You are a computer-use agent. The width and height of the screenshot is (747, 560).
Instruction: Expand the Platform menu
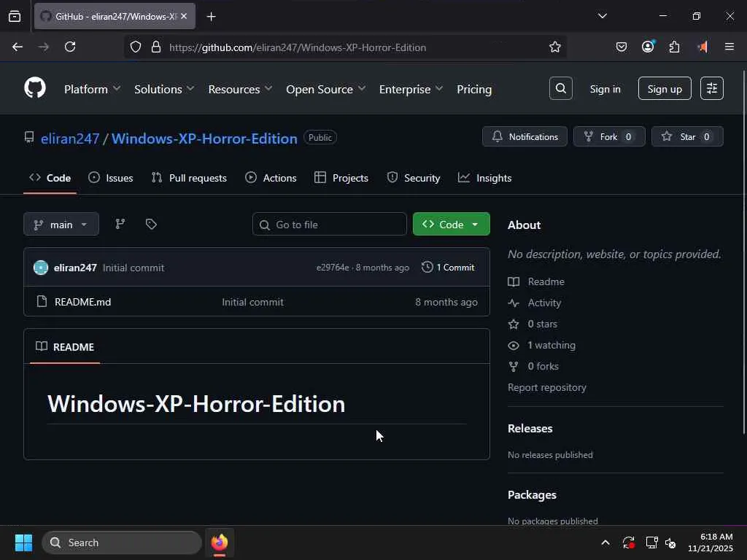[x=92, y=89]
